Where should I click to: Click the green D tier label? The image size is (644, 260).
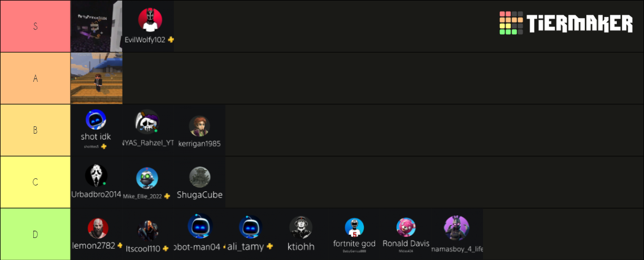[36, 234]
